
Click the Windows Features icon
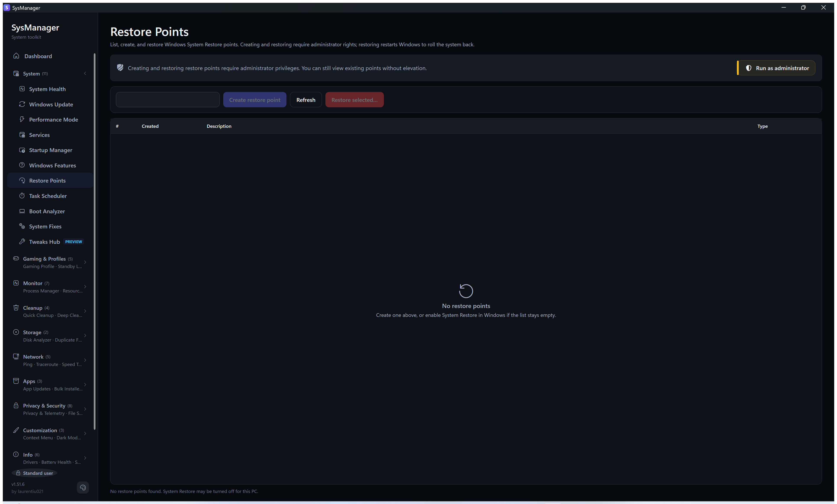pyautogui.click(x=22, y=165)
